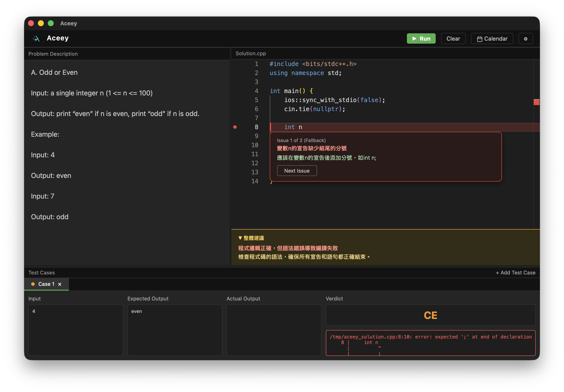Click the CE verdict label
564x392 pixels.
(x=430, y=315)
